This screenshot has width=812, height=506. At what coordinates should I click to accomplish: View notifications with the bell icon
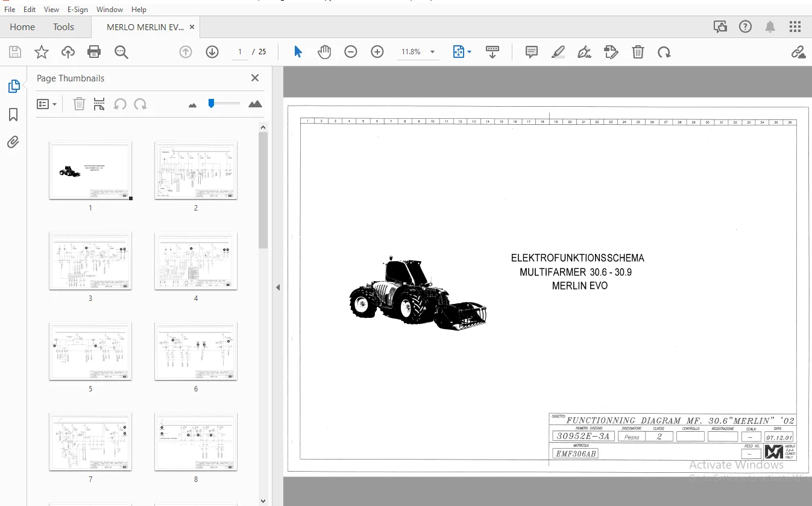coord(770,27)
